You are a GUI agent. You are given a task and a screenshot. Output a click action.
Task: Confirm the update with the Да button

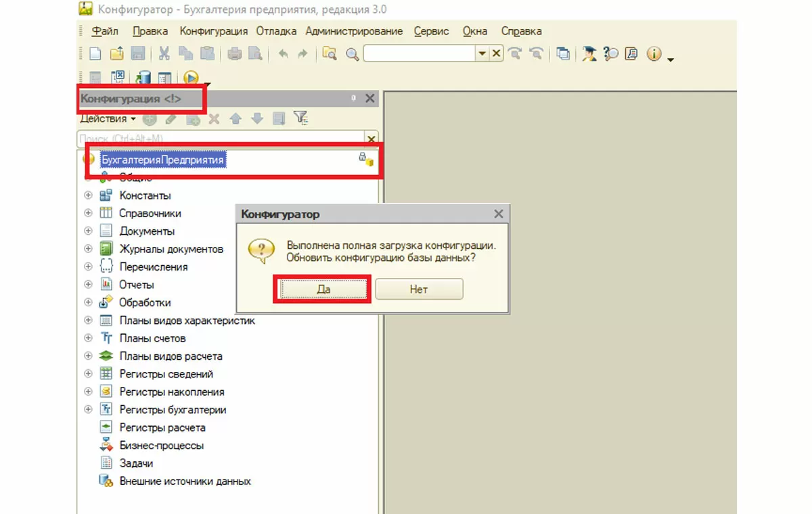pyautogui.click(x=323, y=289)
